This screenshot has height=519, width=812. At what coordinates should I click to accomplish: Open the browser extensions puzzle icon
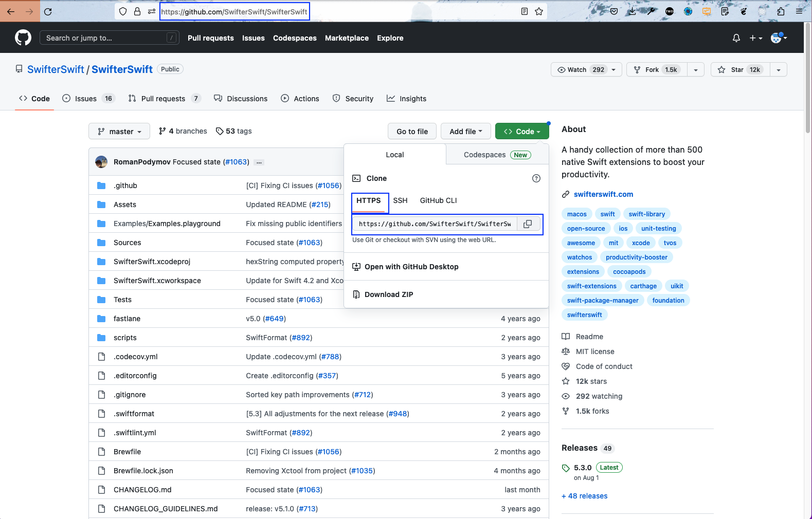[781, 11]
